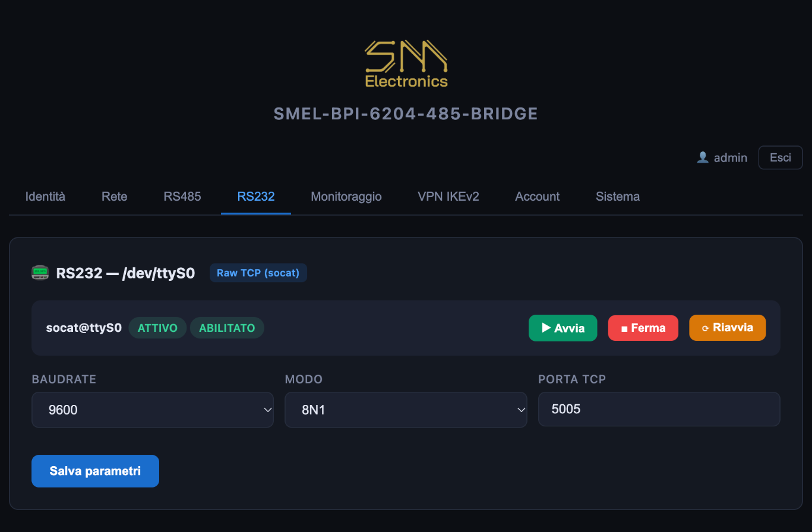Click the socat@ttyS0 service name
Viewport: 812px width, 532px height.
84,328
